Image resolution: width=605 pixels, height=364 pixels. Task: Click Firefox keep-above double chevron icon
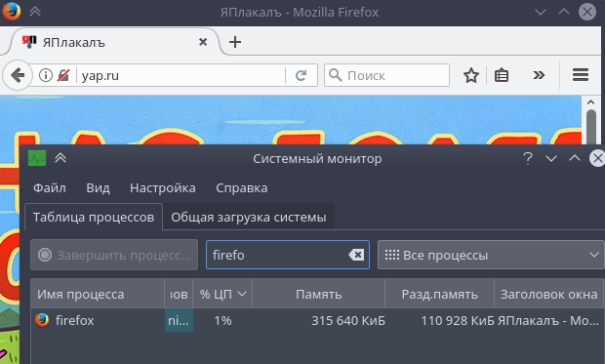tap(35, 12)
